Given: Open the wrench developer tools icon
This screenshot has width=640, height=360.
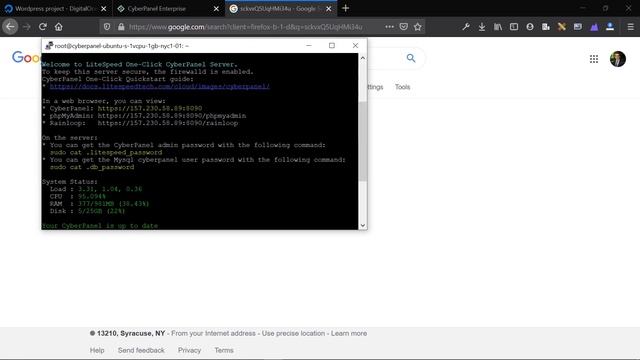Looking at the screenshot, I should point(466,27).
